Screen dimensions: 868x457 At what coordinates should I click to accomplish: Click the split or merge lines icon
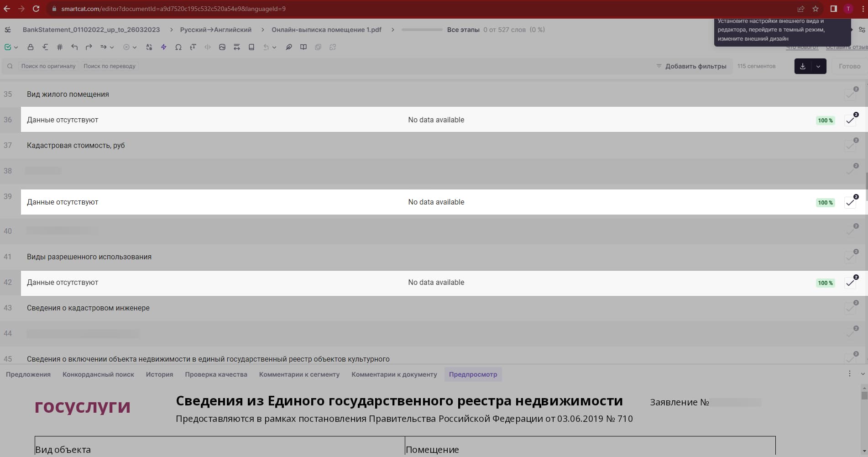pyautogui.click(x=237, y=47)
